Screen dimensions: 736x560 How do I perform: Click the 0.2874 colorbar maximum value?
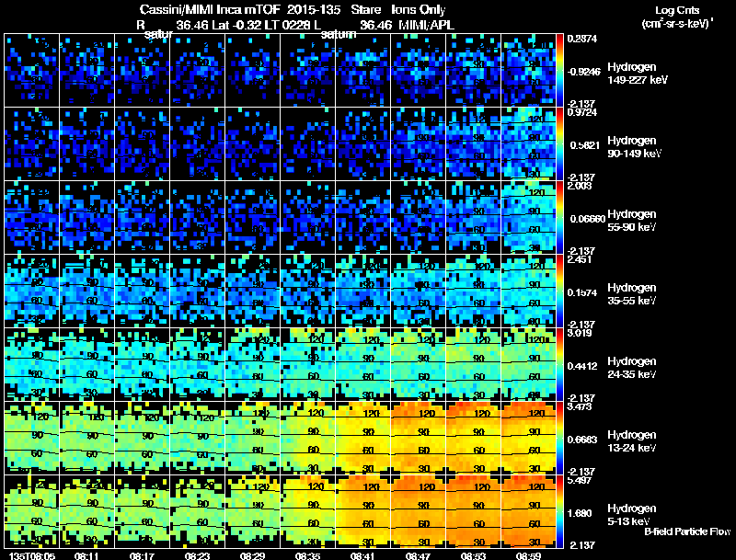point(582,39)
